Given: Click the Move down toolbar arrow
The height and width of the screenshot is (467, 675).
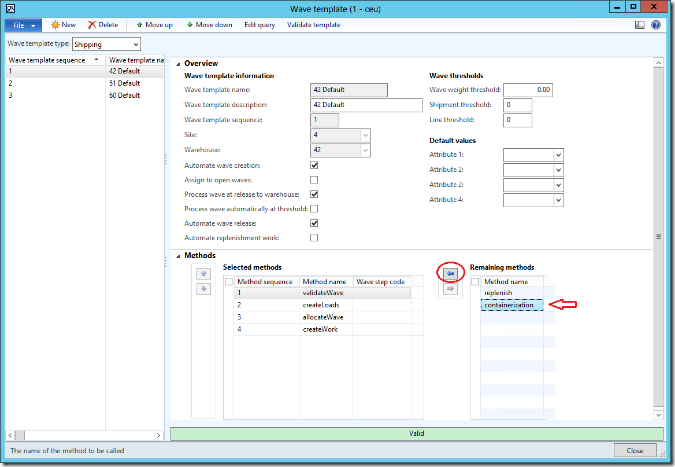Looking at the screenshot, I should [x=190, y=24].
